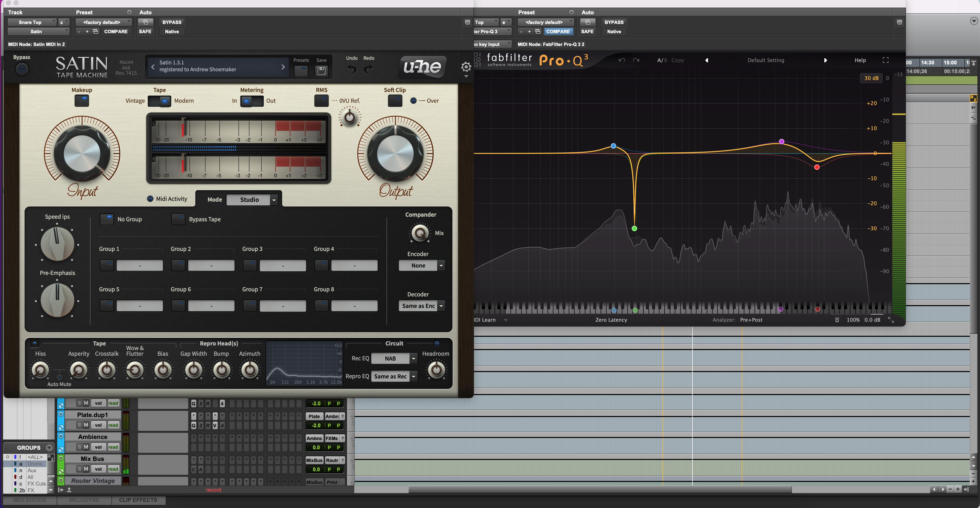Select previous Pro-Q 3 preset arrow
The width and height of the screenshot is (980, 508).
click(x=706, y=60)
